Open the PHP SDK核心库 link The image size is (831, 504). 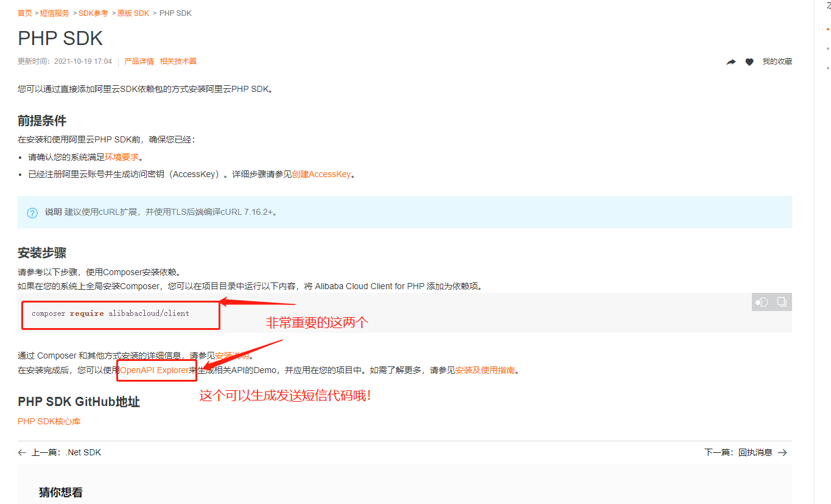click(49, 421)
